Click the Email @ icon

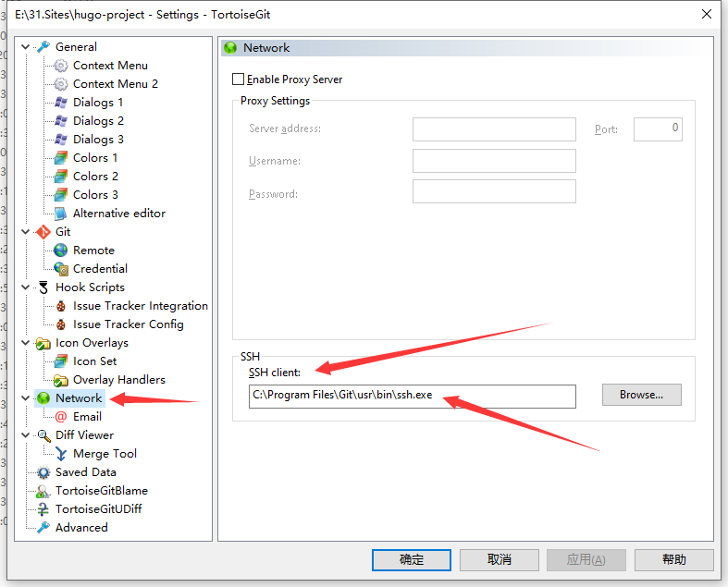pos(61,417)
